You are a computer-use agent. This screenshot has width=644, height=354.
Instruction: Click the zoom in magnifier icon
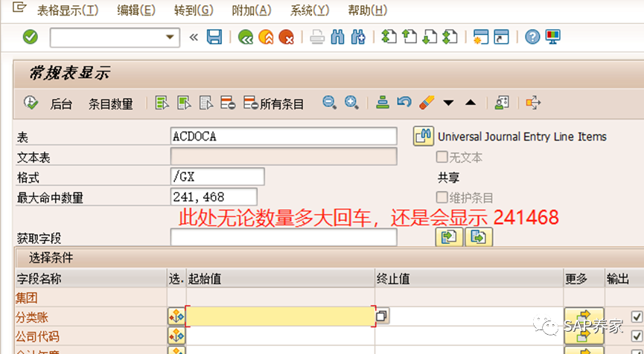(x=351, y=102)
